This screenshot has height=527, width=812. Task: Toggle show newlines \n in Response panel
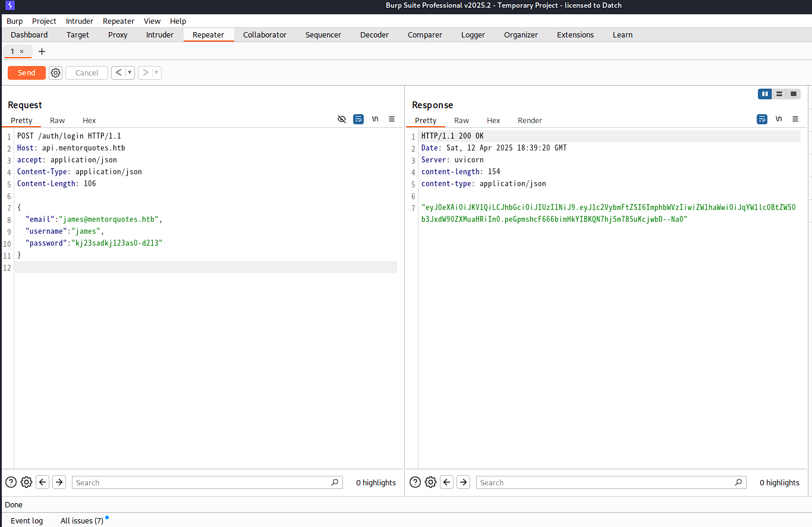[779, 119]
